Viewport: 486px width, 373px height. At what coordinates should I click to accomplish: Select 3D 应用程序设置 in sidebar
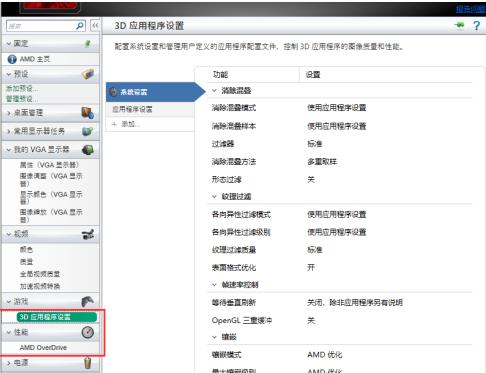pos(57,317)
